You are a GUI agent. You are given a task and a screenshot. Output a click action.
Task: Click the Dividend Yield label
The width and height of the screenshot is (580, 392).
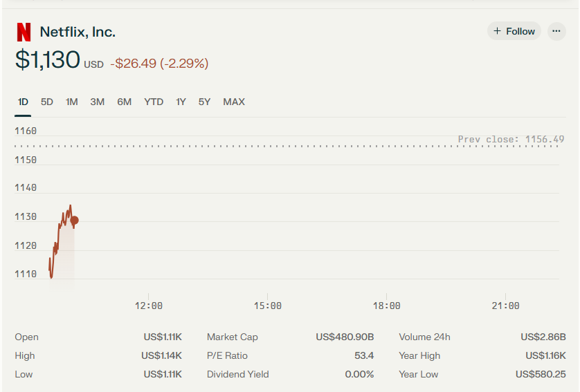coord(238,374)
